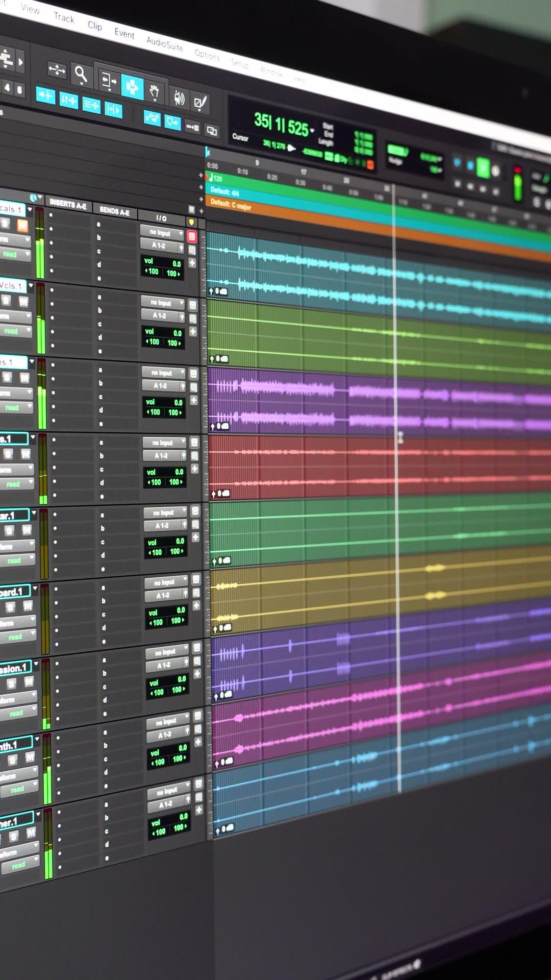Click the I/O column header
Image resolution: width=551 pixels, height=980 pixels.
click(161, 218)
